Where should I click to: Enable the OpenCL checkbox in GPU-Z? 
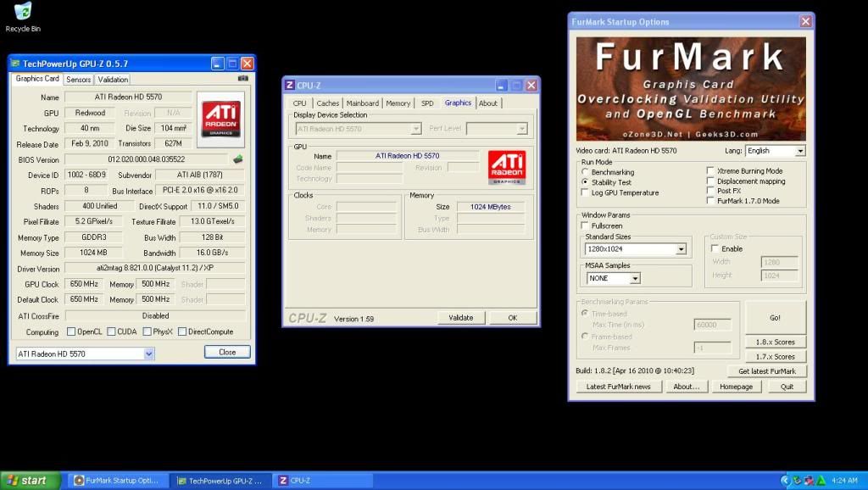[71, 331]
